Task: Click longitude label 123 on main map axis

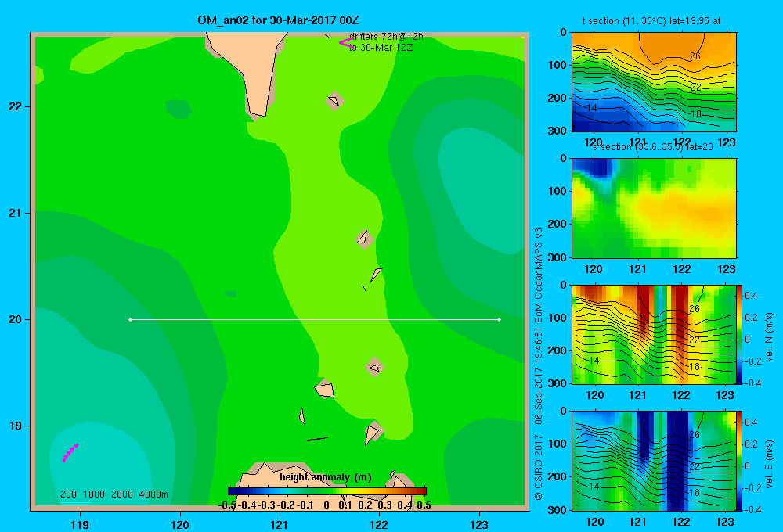Action: point(479,524)
